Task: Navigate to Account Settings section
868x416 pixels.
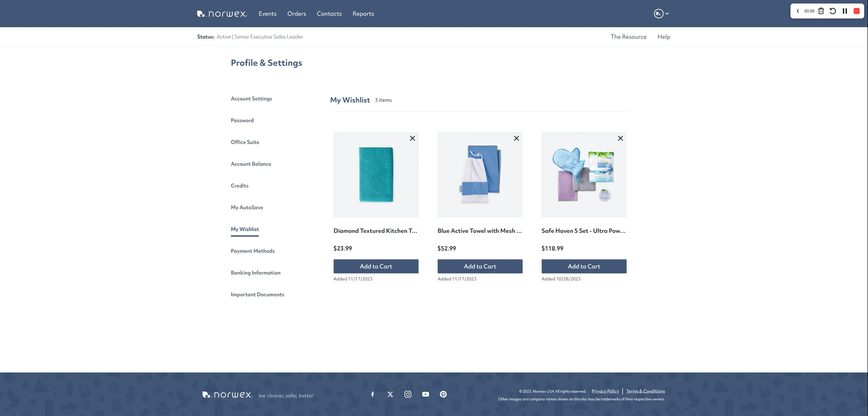Action: 251,99
